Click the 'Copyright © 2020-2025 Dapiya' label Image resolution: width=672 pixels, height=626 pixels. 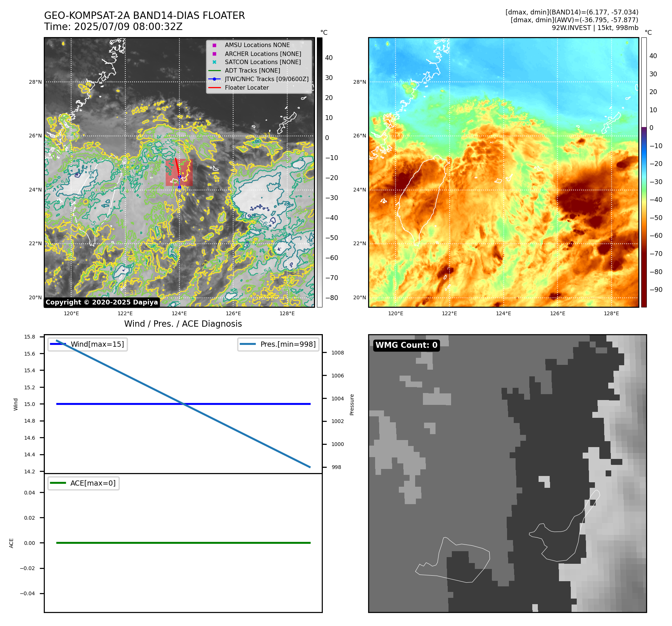102,302
